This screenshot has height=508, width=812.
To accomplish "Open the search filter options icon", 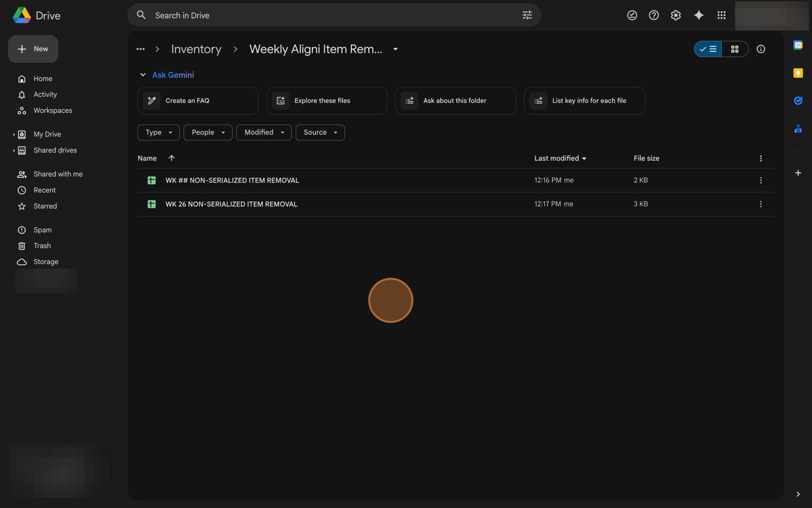I will [527, 15].
